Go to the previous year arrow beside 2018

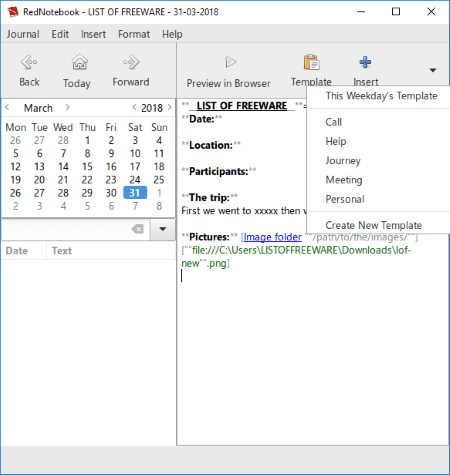(x=134, y=107)
